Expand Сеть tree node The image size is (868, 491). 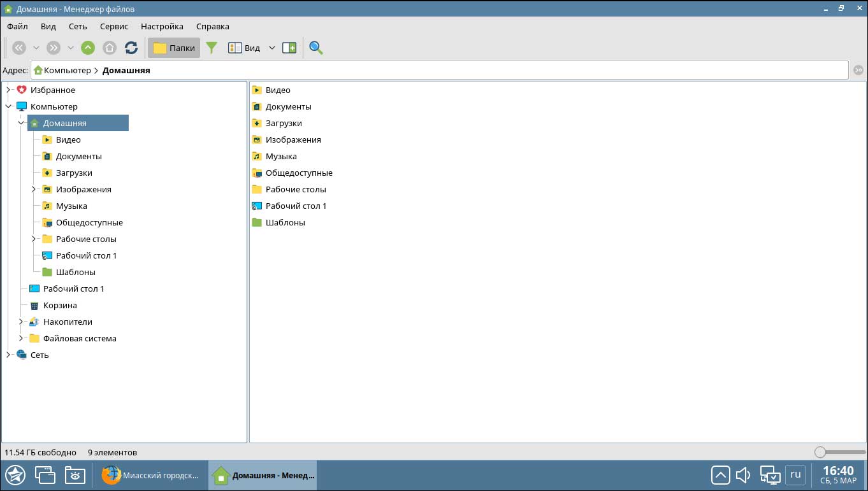(8, 355)
